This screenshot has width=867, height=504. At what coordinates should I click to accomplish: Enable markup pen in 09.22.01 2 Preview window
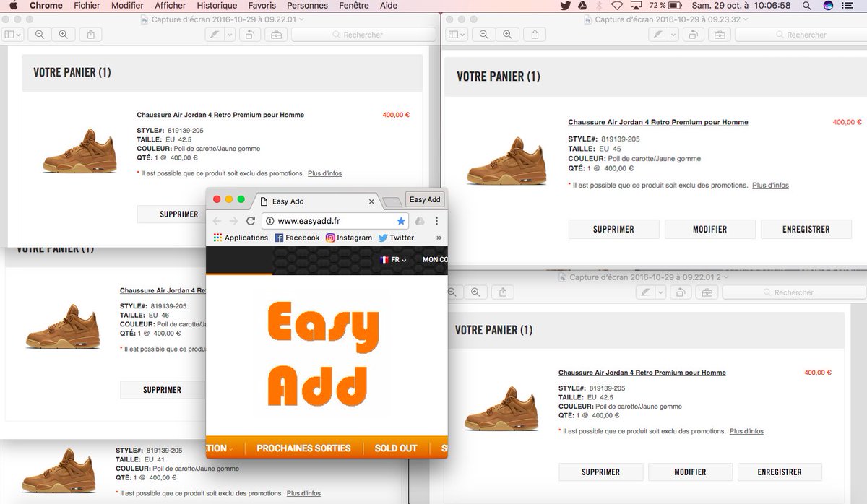tap(645, 292)
